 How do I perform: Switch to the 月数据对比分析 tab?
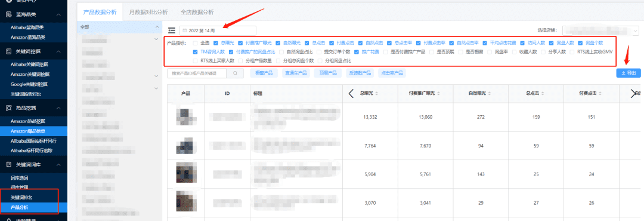point(148,13)
